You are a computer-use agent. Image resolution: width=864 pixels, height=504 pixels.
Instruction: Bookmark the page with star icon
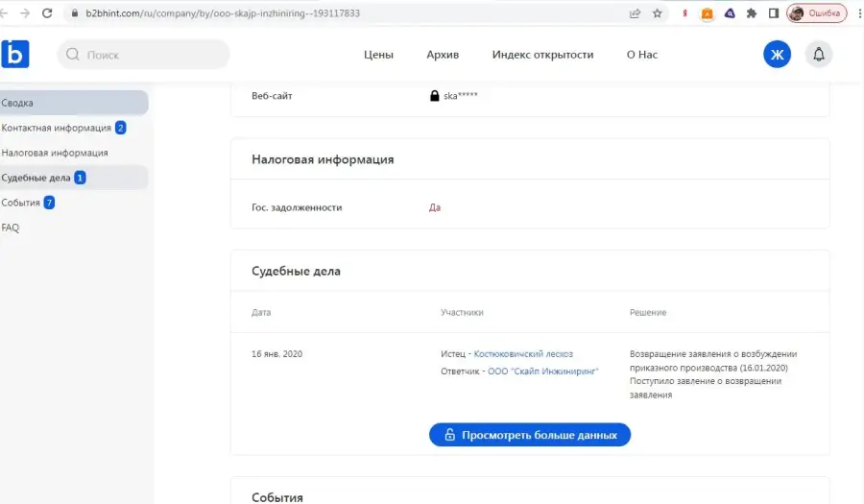tap(658, 13)
